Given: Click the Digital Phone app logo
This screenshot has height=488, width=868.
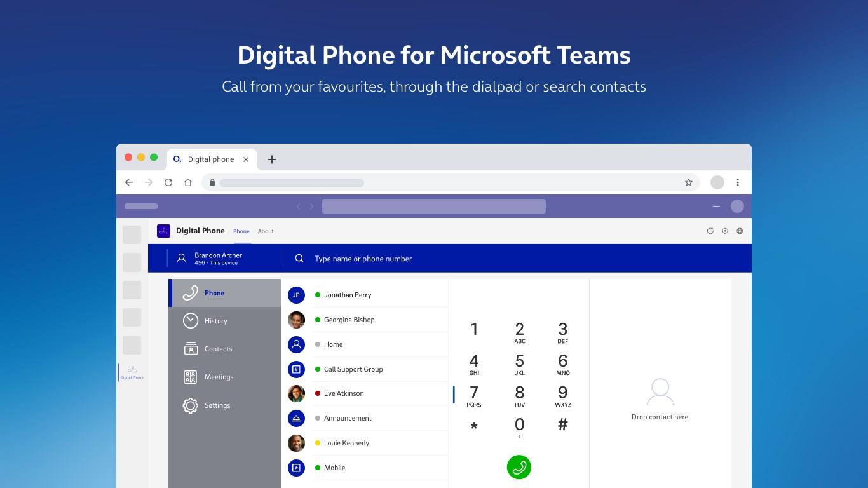Looking at the screenshot, I should (163, 231).
